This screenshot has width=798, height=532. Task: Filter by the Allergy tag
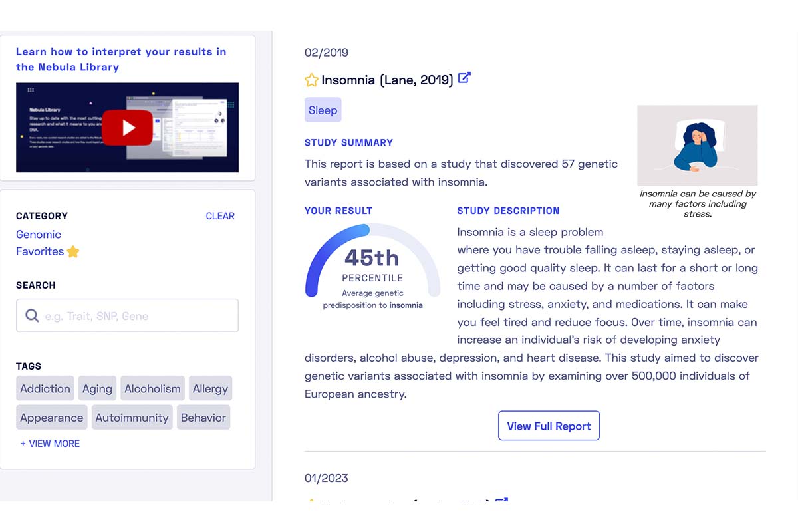(x=210, y=389)
